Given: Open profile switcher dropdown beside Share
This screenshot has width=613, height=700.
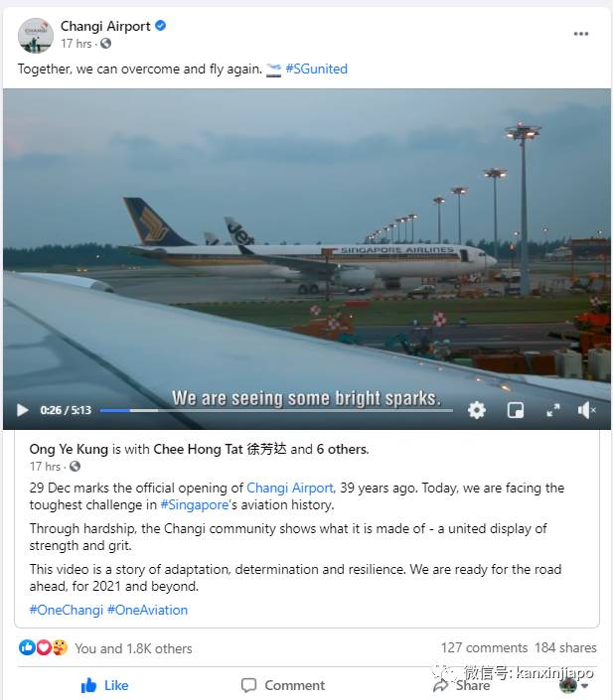Looking at the screenshot, I should [x=572, y=685].
